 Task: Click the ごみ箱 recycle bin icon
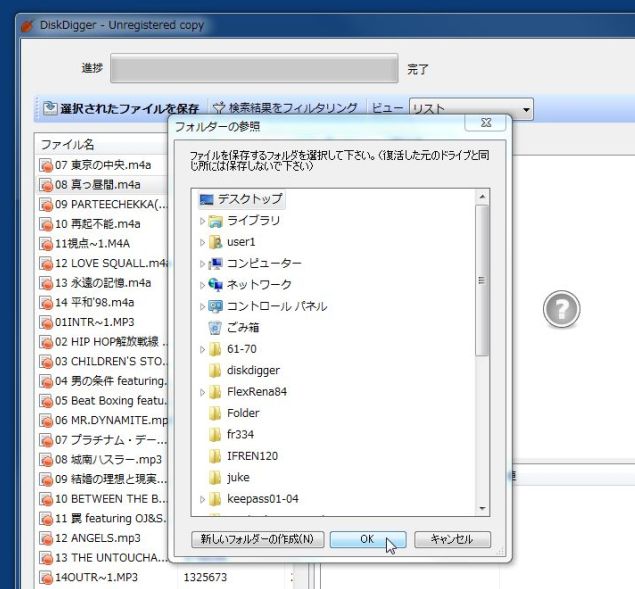[215, 328]
